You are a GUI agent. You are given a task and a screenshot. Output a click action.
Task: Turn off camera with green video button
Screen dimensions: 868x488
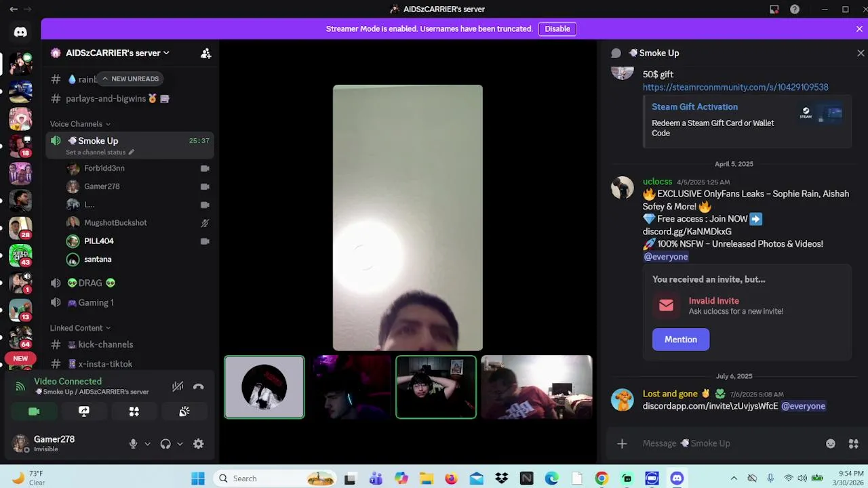click(x=34, y=411)
